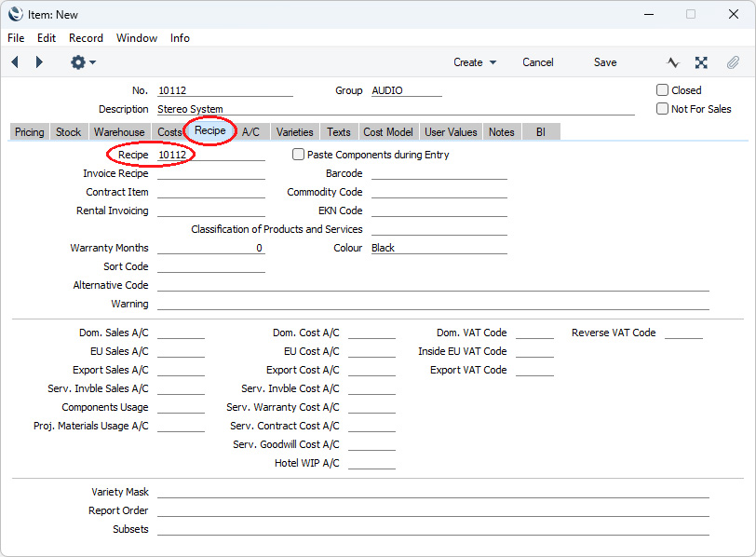The width and height of the screenshot is (756, 557).
Task: Click the Commodity Code field
Action: [439, 192]
